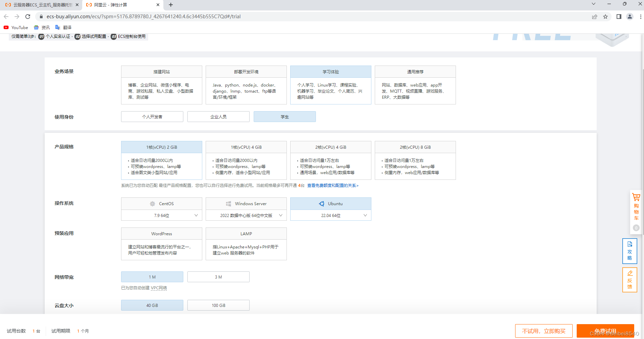The width and height of the screenshot is (644, 339).
Task: Select 1 M network bandwidth
Action: coord(152,277)
